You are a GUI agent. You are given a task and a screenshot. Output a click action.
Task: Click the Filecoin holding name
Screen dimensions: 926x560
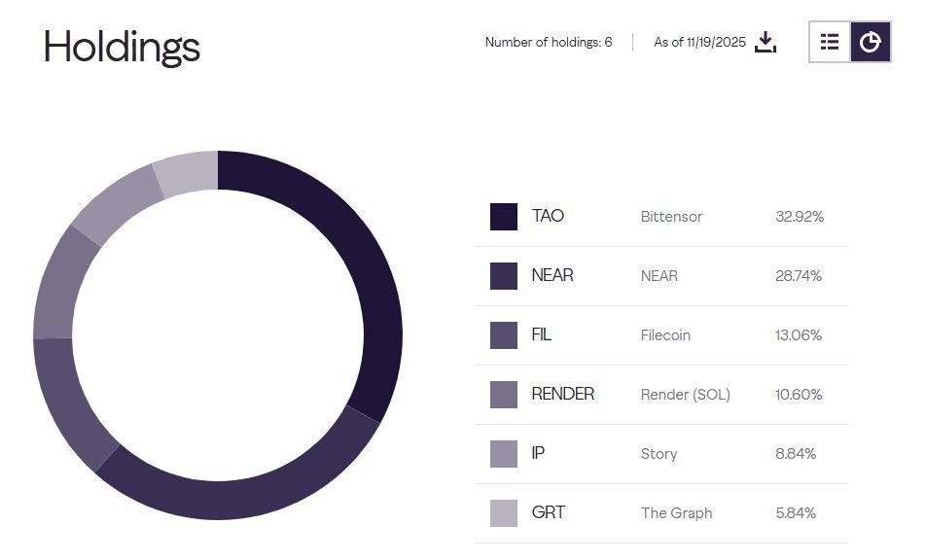[665, 335]
